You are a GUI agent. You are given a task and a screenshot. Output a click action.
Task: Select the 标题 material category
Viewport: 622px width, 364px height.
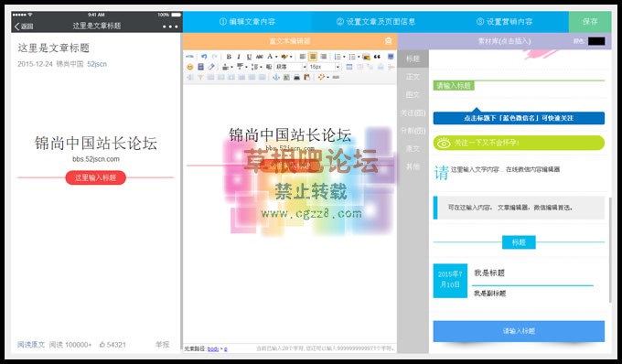[413, 59]
